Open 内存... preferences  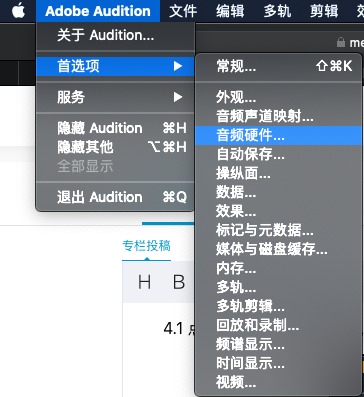pyautogui.click(x=278, y=268)
